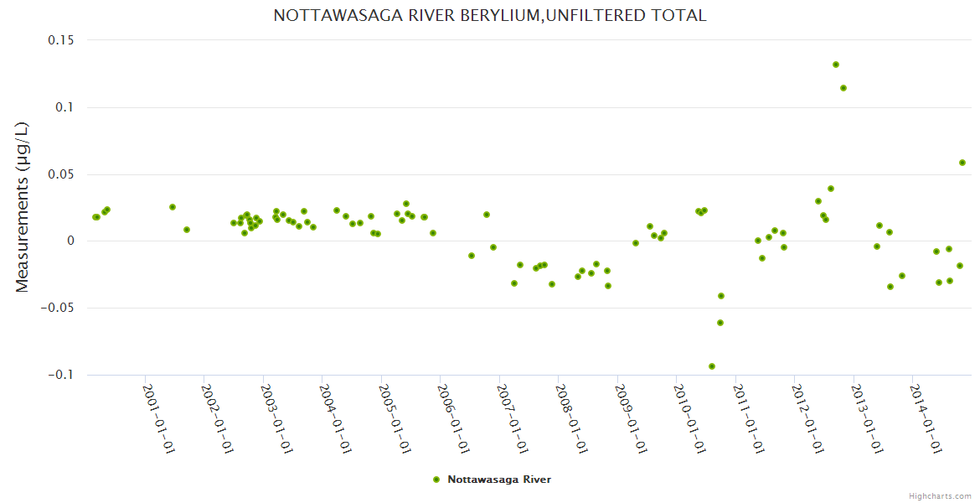Viewport: 980px width, 503px height.
Task: Click the highest data point near 0.13
Action: tap(836, 65)
